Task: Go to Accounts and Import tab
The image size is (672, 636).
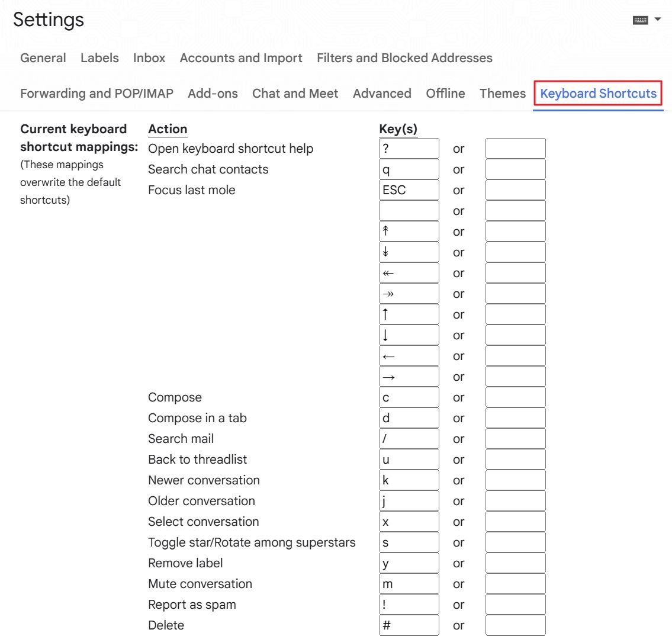Action: click(x=241, y=58)
